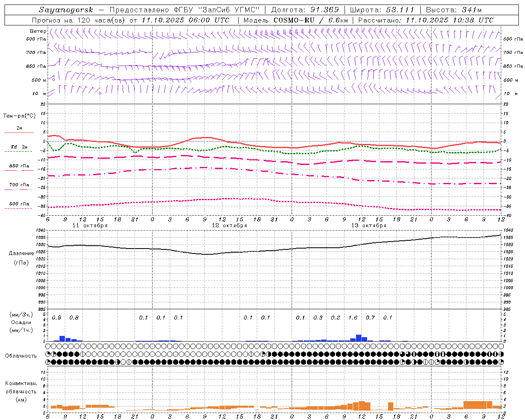525x420 pixels.
Task: Click the '(мм/3ч.)' precipitation unit label
Action: (x=21, y=315)
